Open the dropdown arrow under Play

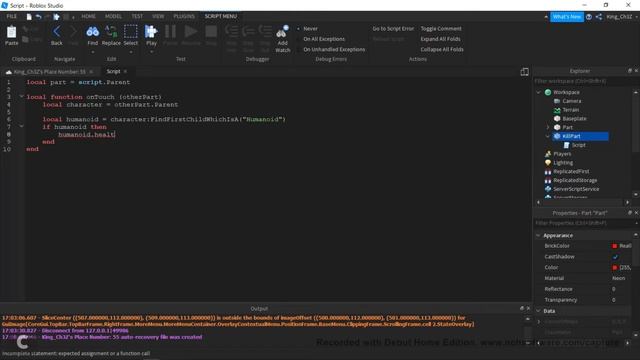click(151, 52)
